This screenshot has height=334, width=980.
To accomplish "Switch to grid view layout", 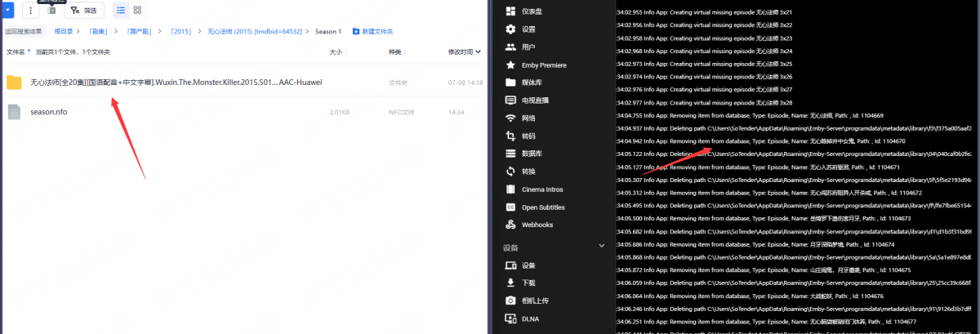I will [x=137, y=11].
